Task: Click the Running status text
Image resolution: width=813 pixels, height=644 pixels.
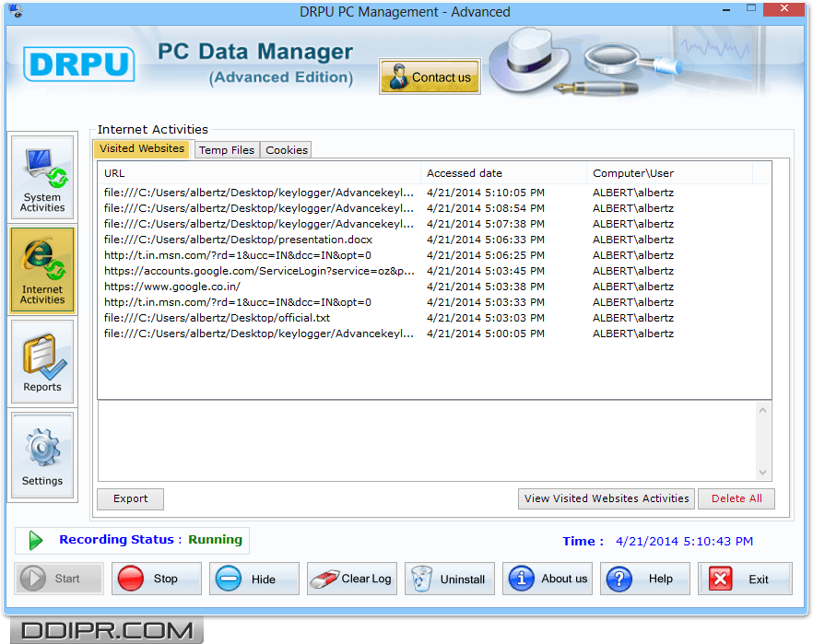Action: point(215,540)
